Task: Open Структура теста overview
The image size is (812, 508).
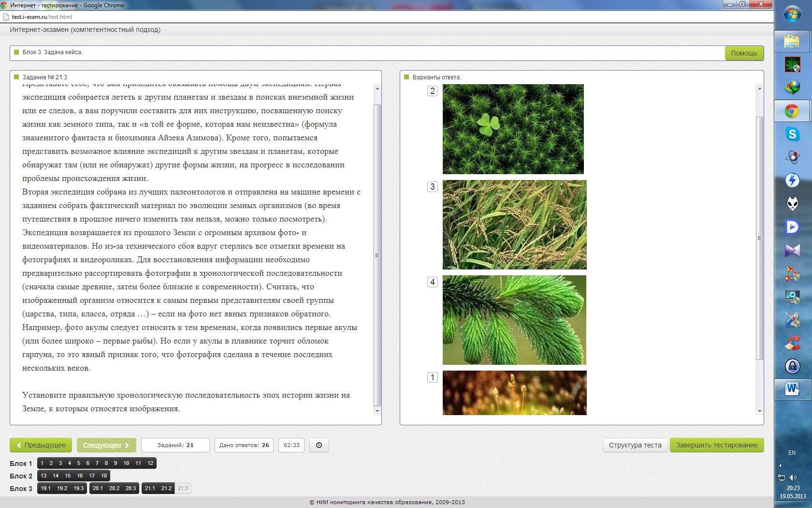Action: point(635,445)
